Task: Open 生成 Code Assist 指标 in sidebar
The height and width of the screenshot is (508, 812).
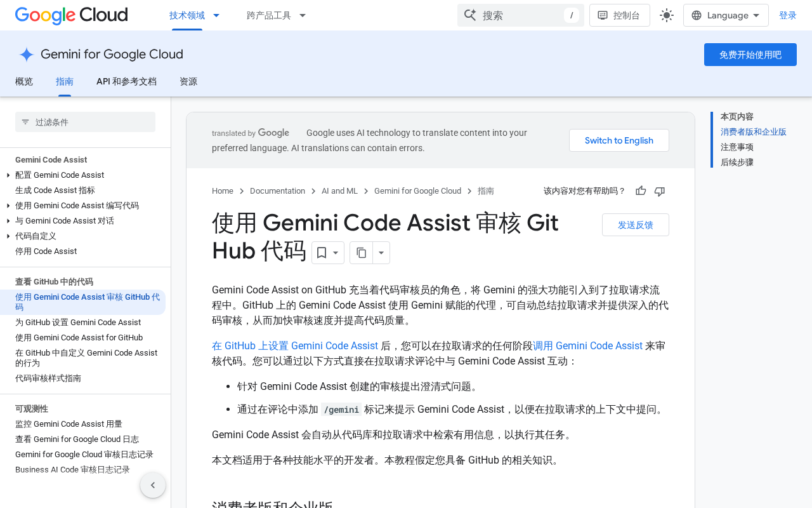Action: point(55,190)
